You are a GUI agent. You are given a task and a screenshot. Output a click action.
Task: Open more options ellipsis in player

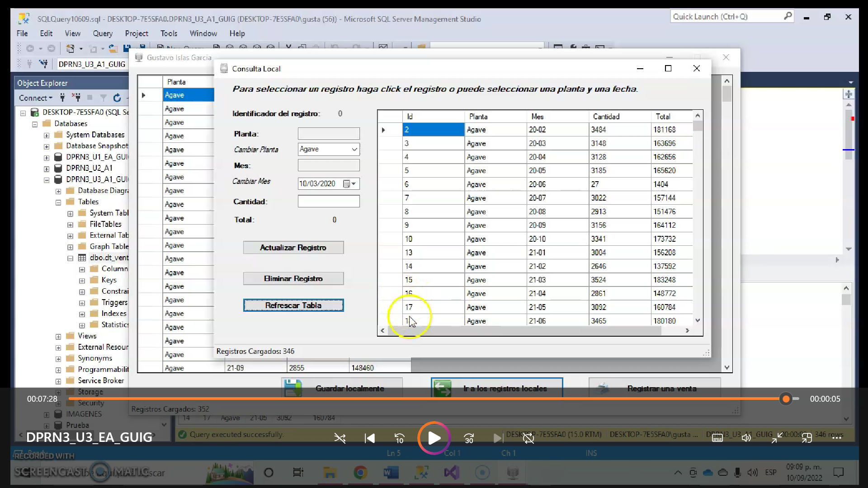(x=837, y=437)
